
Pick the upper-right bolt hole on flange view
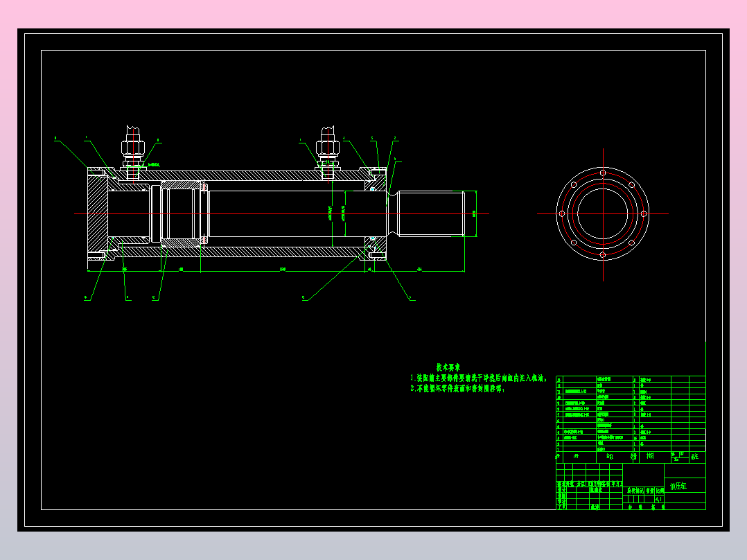[632, 185]
